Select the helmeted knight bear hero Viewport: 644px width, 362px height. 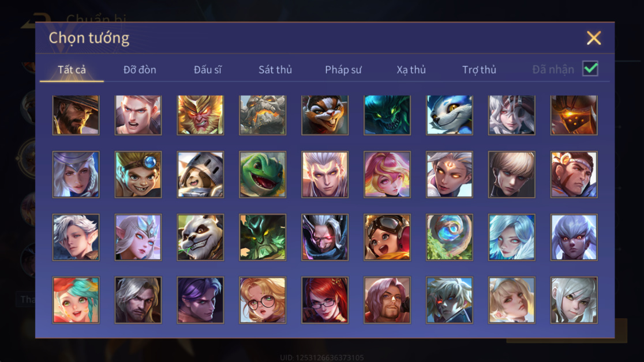coord(200,175)
